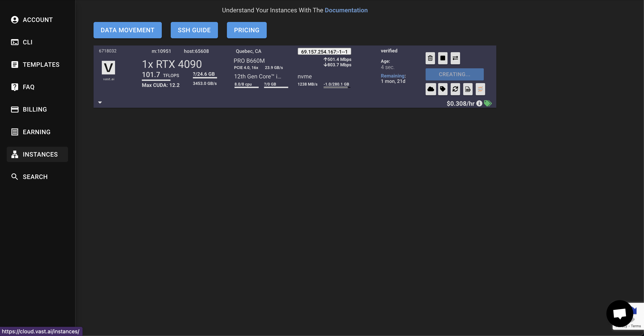Click the CREATING... status button
This screenshot has width=644, height=336.
(454, 74)
